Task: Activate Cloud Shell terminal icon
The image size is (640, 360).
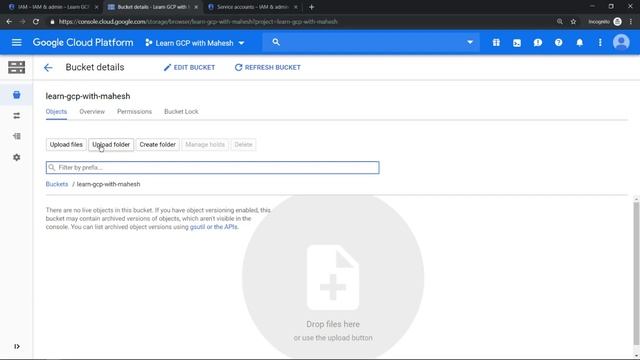Action: coord(517,42)
